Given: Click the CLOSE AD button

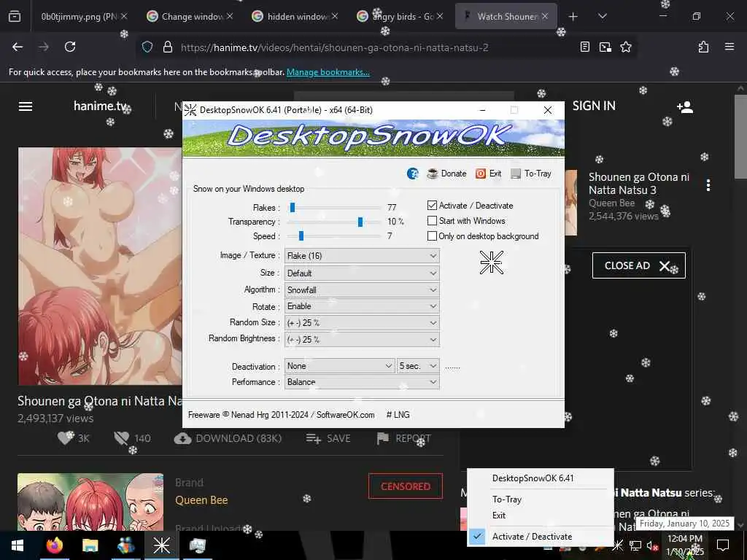Looking at the screenshot, I should tap(638, 265).
